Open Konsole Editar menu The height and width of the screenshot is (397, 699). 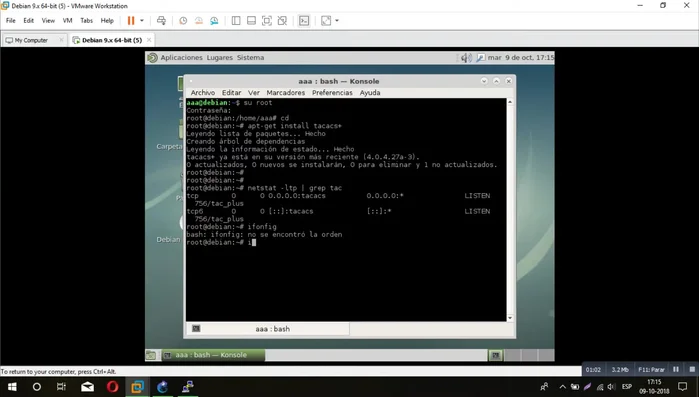pyautogui.click(x=231, y=93)
